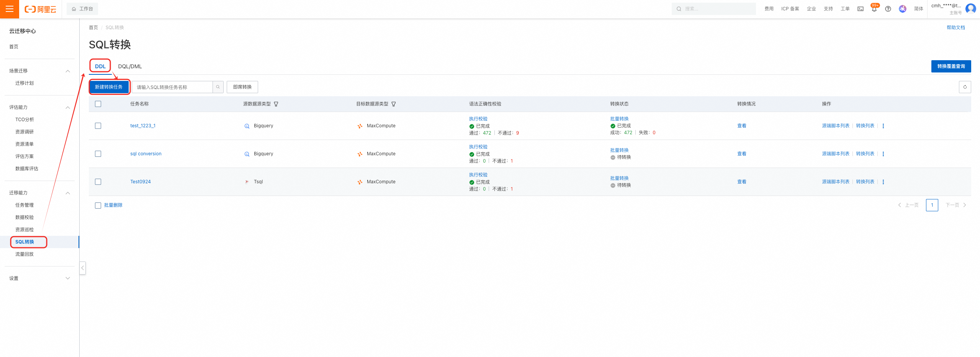Open the 简体 language dropdown
The height and width of the screenshot is (357, 980).
point(918,9)
